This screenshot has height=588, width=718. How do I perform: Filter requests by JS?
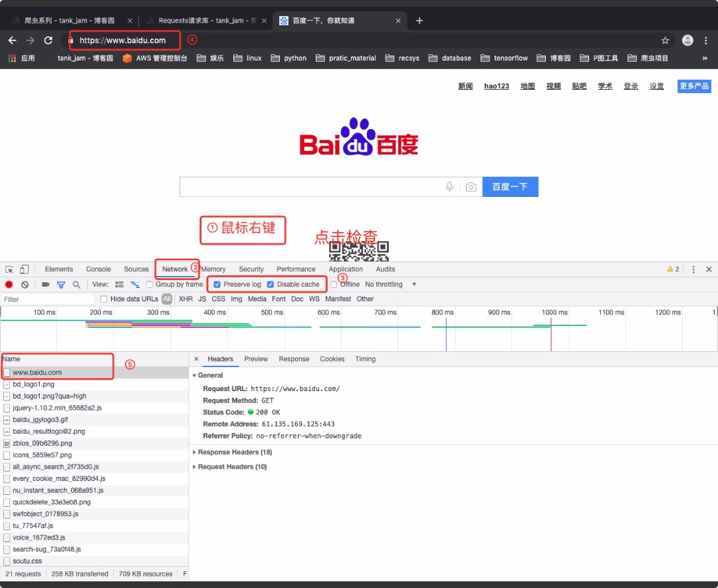(202, 299)
